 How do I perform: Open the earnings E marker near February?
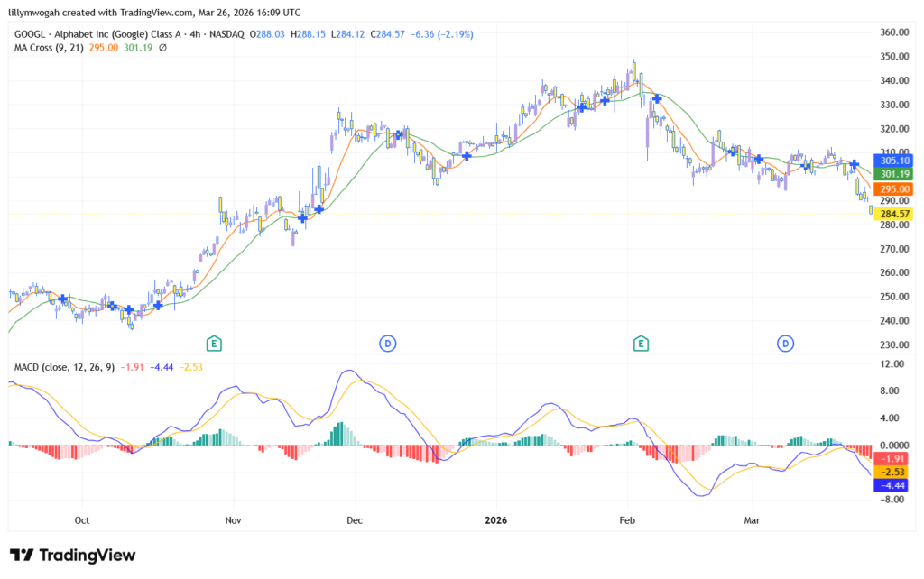click(642, 343)
